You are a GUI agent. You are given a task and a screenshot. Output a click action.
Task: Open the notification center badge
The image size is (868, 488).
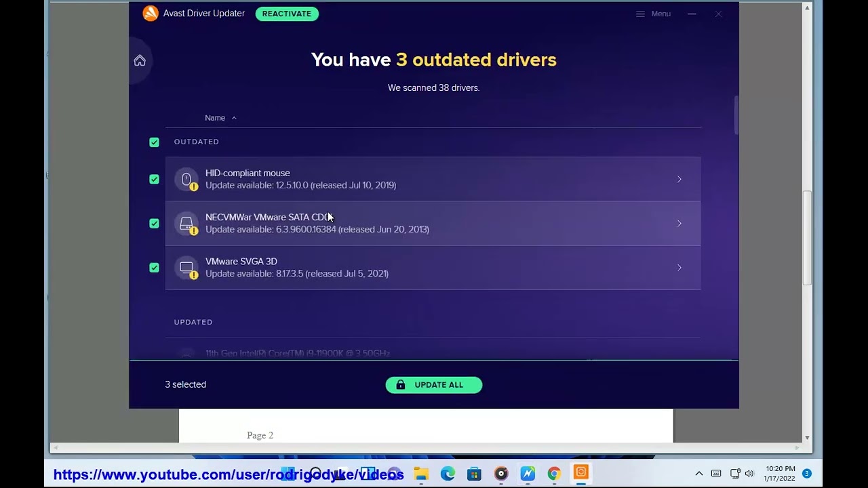point(807,474)
